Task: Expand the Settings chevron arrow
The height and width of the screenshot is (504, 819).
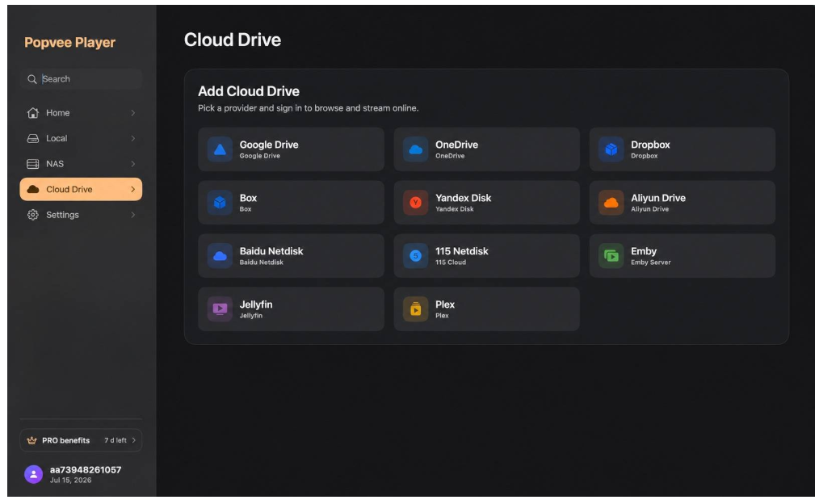Action: (x=132, y=215)
